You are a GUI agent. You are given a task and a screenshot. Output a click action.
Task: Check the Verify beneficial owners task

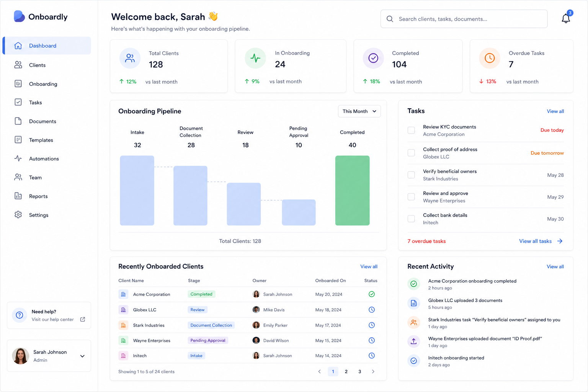click(x=411, y=175)
